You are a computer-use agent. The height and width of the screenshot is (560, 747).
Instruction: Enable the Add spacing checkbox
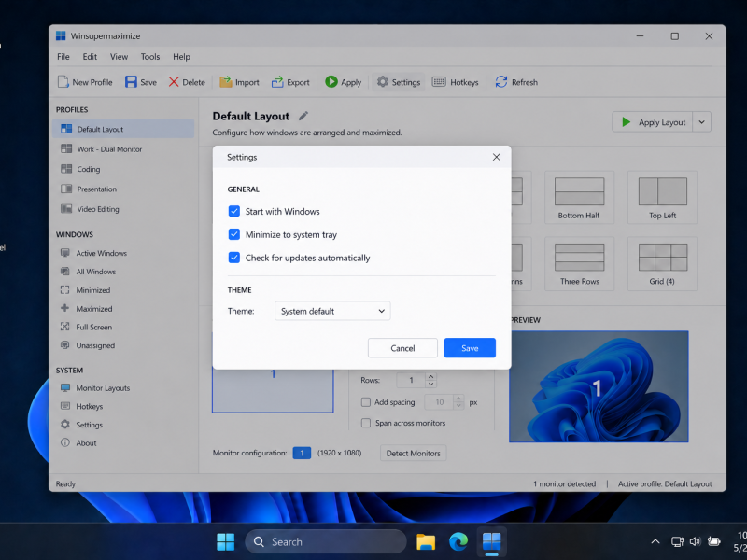click(366, 402)
